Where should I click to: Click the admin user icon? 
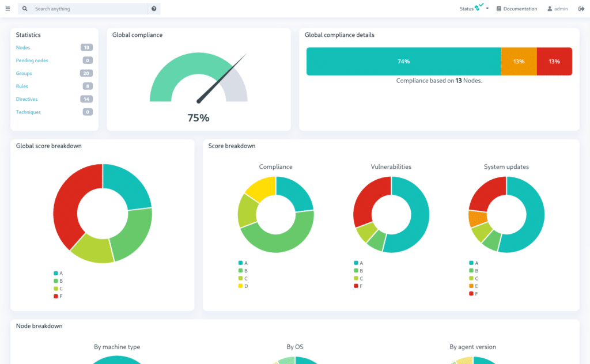point(550,9)
